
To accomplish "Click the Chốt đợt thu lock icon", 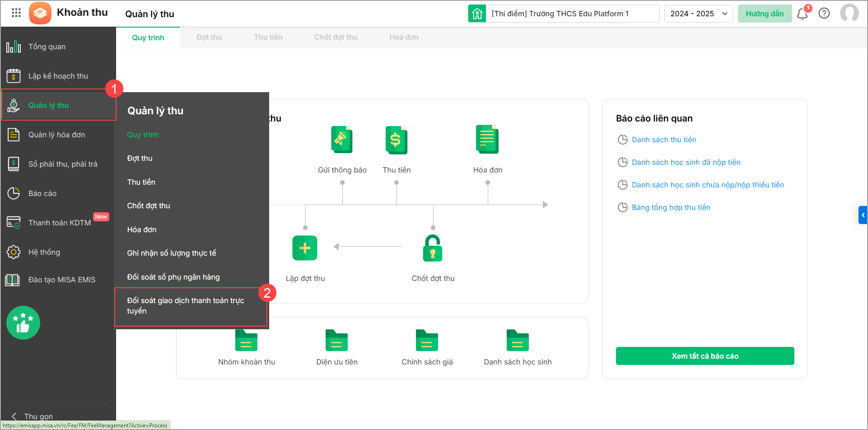I will pyautogui.click(x=433, y=248).
